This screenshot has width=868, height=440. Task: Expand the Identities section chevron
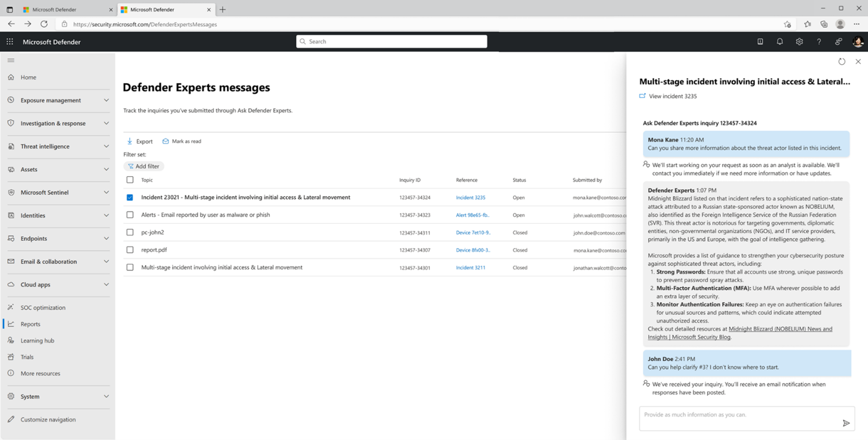point(106,216)
